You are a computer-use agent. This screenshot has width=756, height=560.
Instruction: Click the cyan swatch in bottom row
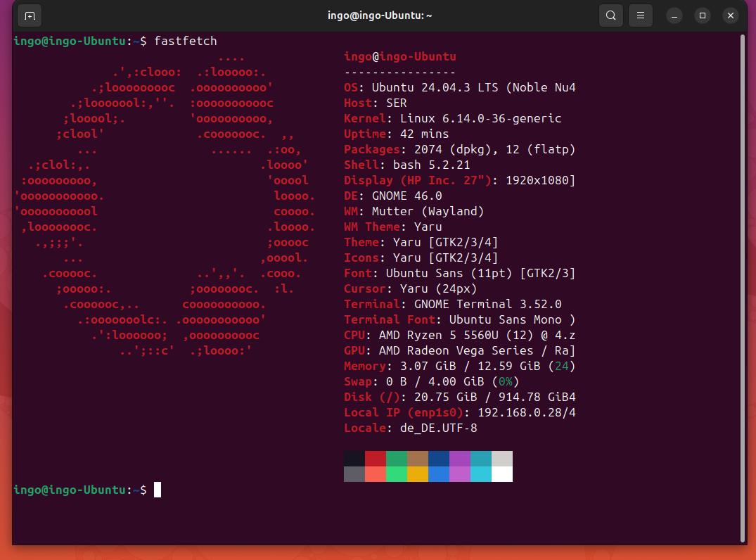coord(481,474)
